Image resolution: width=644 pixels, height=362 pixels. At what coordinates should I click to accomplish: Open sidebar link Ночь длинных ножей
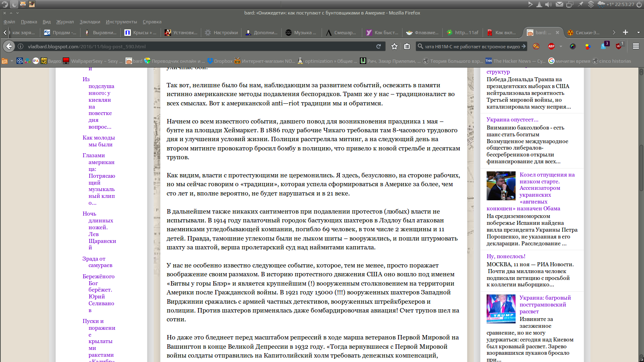click(99, 231)
